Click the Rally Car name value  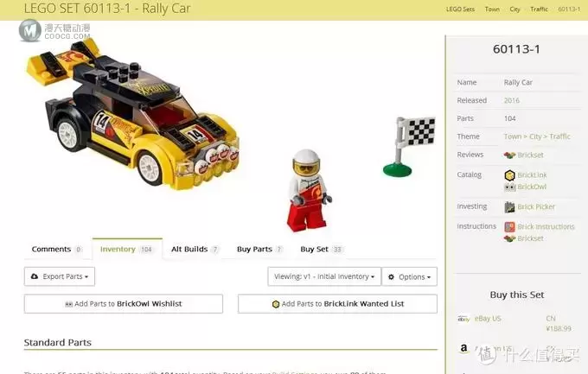click(518, 82)
